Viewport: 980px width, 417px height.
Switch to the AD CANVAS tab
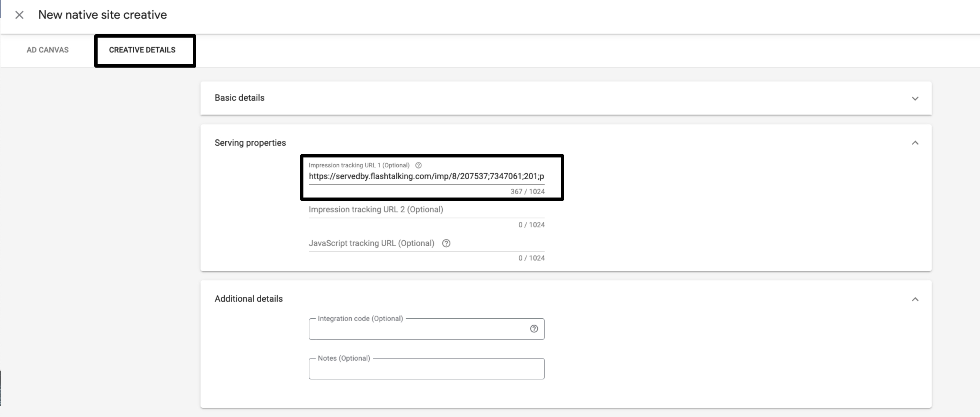(x=47, y=50)
